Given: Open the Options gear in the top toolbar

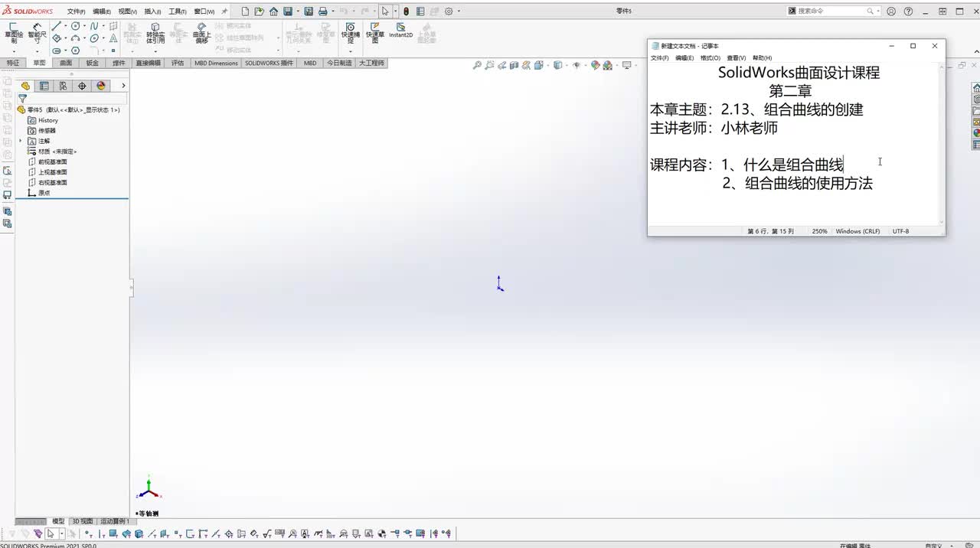Looking at the screenshot, I should pyautogui.click(x=449, y=11).
